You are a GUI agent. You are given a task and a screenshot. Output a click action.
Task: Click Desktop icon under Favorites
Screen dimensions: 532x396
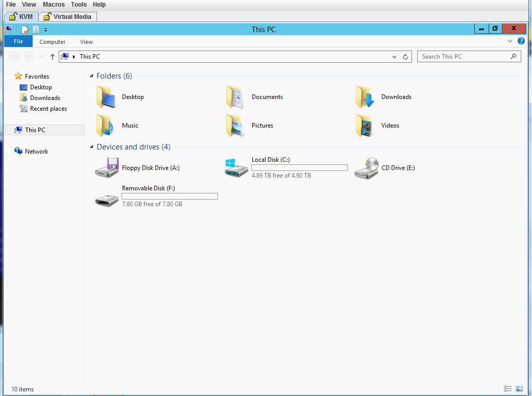pos(23,87)
